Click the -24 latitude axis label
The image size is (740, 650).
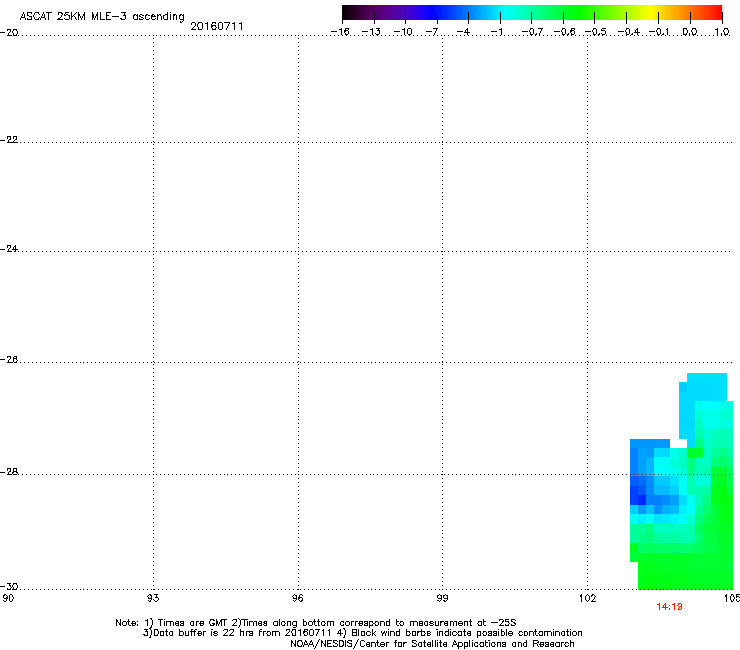click(9, 248)
